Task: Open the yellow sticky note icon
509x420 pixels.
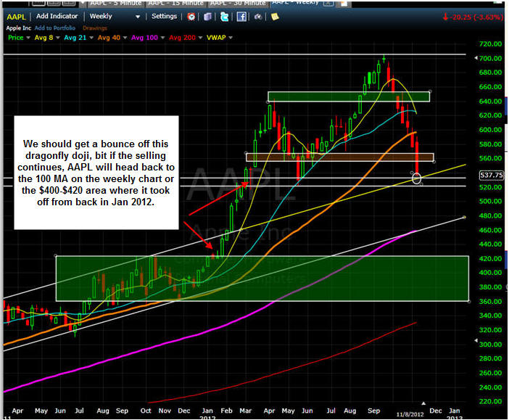Action: click(275, 17)
